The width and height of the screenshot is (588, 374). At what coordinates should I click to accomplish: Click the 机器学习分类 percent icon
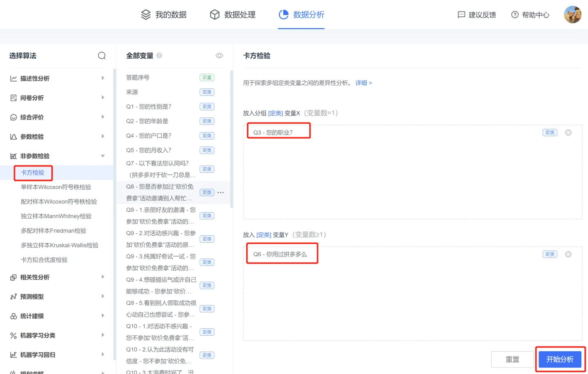coord(13,335)
